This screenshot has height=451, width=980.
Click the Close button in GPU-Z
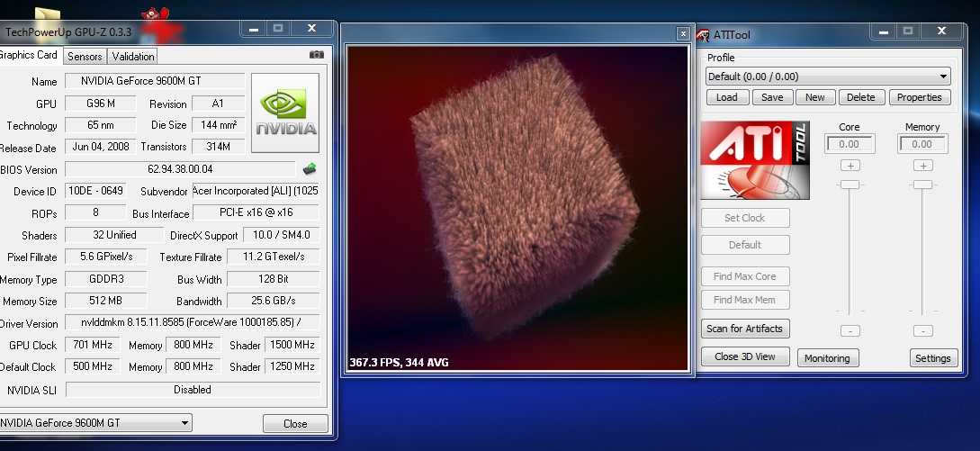point(295,423)
